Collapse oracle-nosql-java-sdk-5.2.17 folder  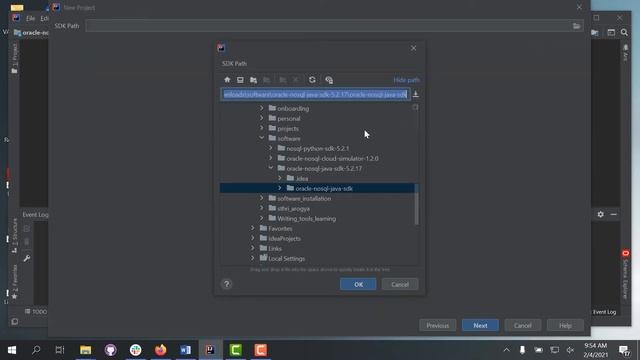[271, 168]
